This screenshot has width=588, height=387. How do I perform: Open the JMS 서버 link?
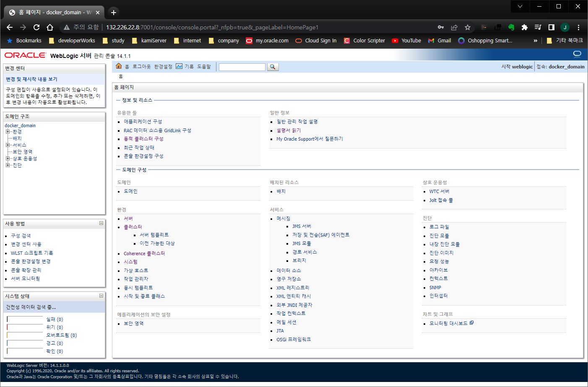pyautogui.click(x=302, y=226)
